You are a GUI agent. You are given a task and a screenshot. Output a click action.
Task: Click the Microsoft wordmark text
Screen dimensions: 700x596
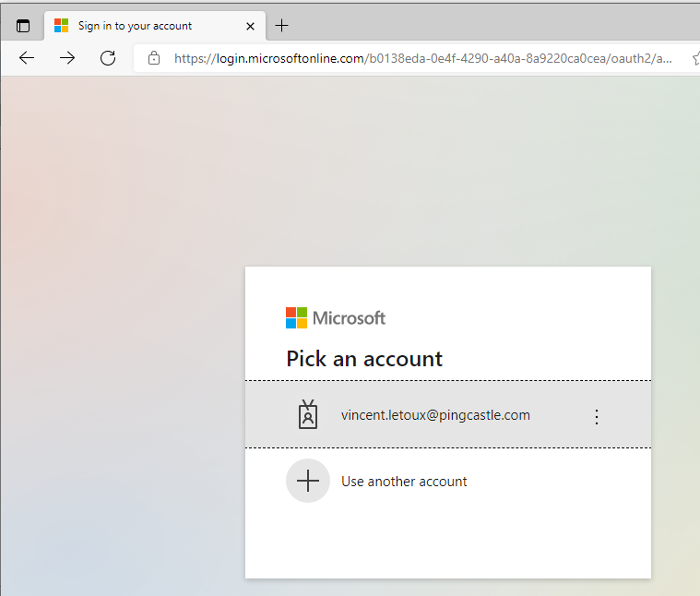pos(350,318)
